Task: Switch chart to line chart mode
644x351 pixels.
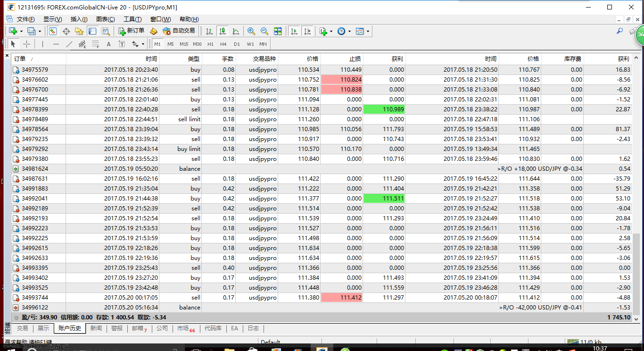Action: (236, 31)
